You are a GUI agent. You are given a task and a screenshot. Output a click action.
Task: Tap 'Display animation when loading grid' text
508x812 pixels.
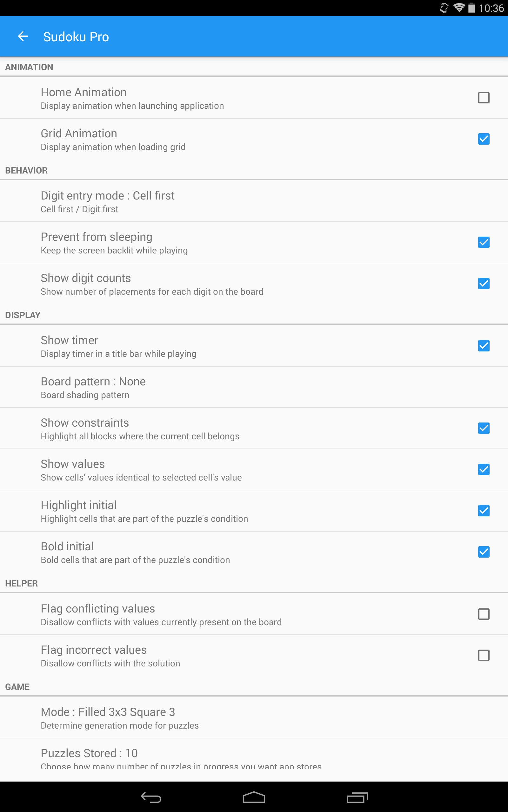pyautogui.click(x=113, y=147)
